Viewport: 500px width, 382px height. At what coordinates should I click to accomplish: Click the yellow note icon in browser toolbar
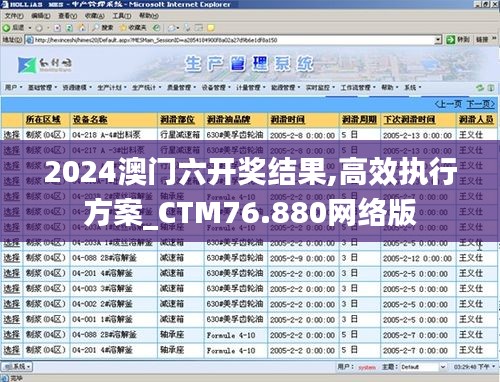211,28
